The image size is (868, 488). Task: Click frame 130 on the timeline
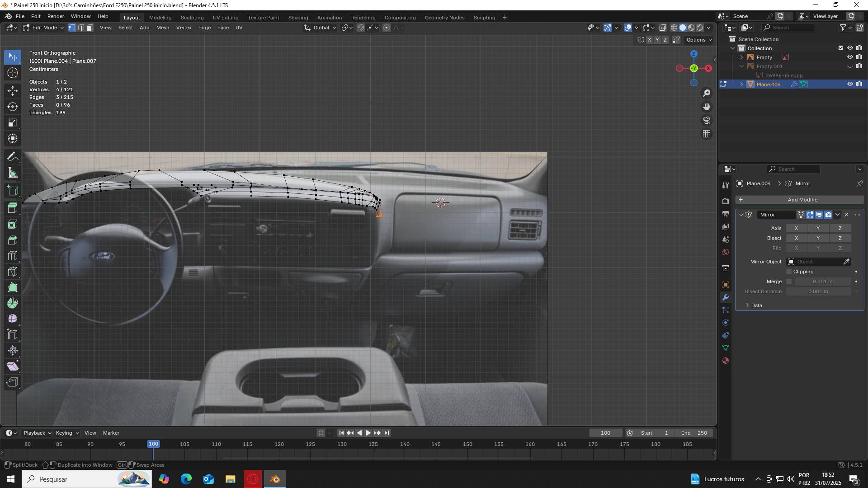[342, 445]
